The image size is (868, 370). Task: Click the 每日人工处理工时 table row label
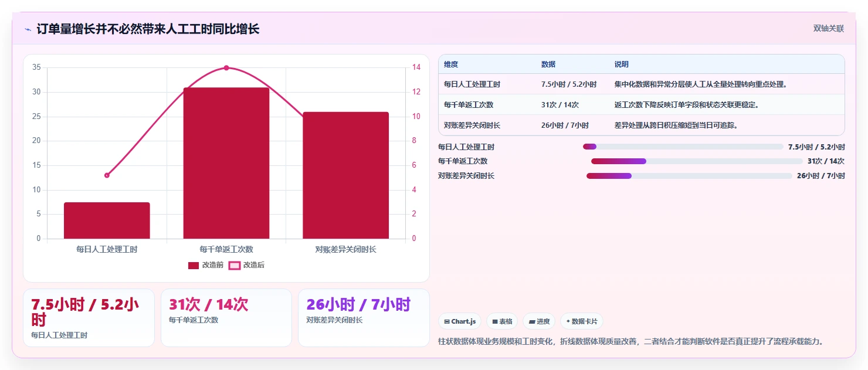472,84
